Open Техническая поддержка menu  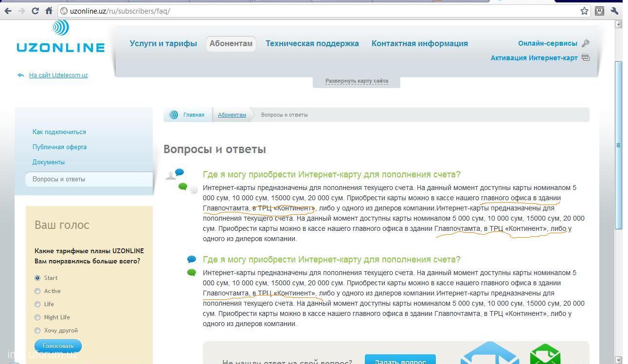pyautogui.click(x=312, y=43)
